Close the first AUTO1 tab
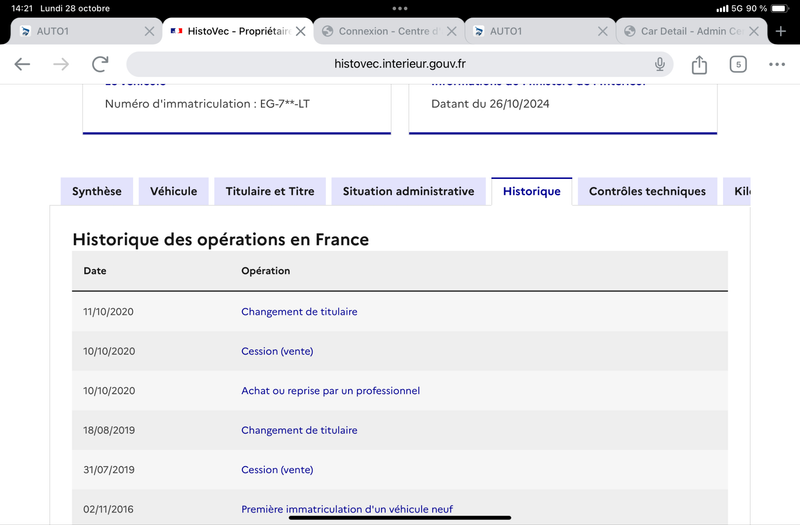This screenshot has height=525, width=800. point(149,31)
